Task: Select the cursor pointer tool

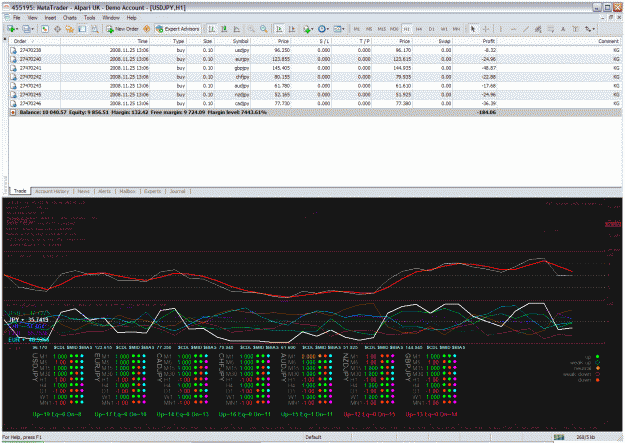Action: tap(473, 29)
